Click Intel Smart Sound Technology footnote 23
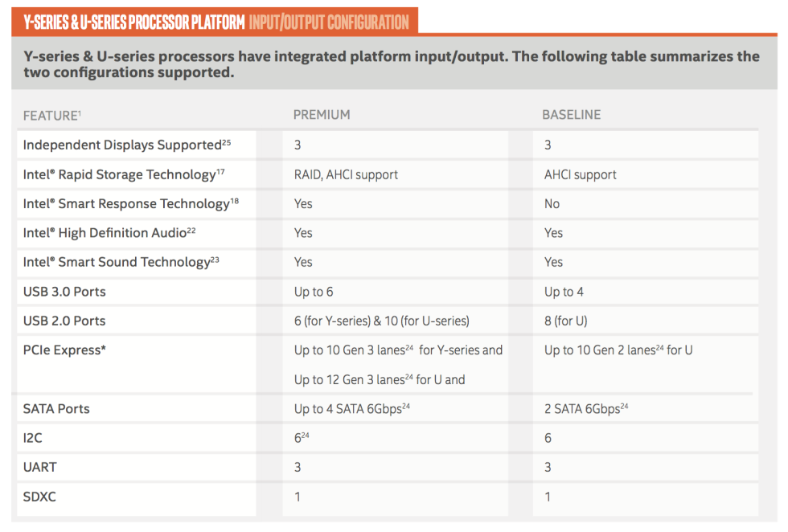The height and width of the screenshot is (532, 788). [215, 260]
